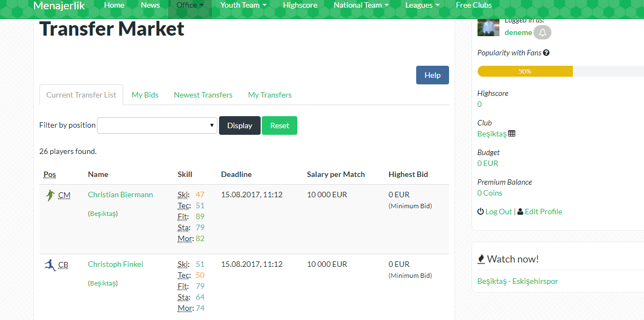The image size is (644, 320).
Task: Click the CM position player icon
Action: coord(50,196)
